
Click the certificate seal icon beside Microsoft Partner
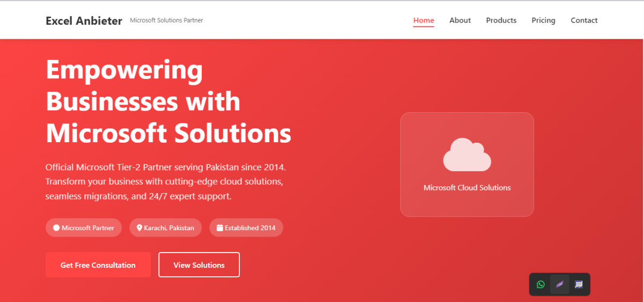click(x=56, y=228)
